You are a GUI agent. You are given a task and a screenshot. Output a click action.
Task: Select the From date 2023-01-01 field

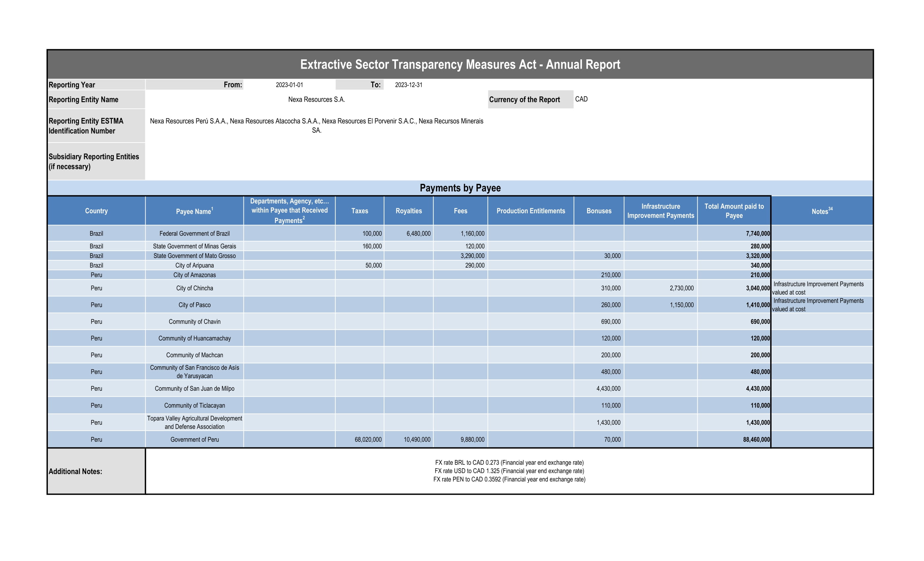pos(289,85)
